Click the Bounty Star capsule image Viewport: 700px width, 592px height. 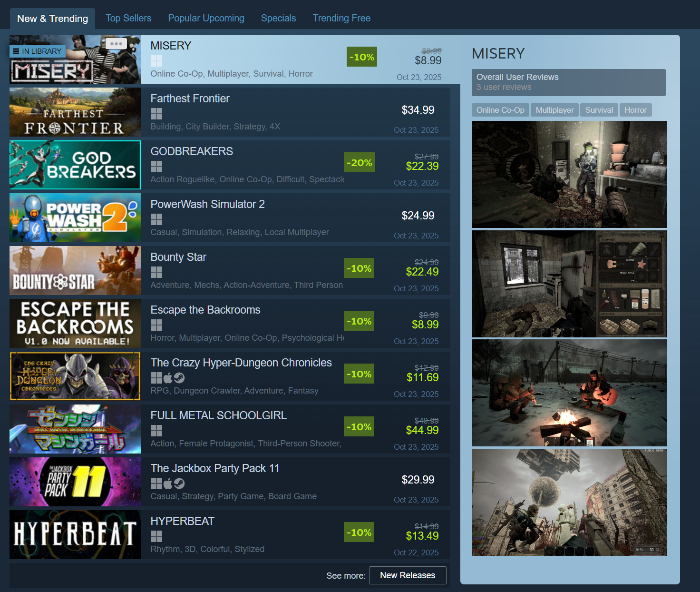pos(75,270)
